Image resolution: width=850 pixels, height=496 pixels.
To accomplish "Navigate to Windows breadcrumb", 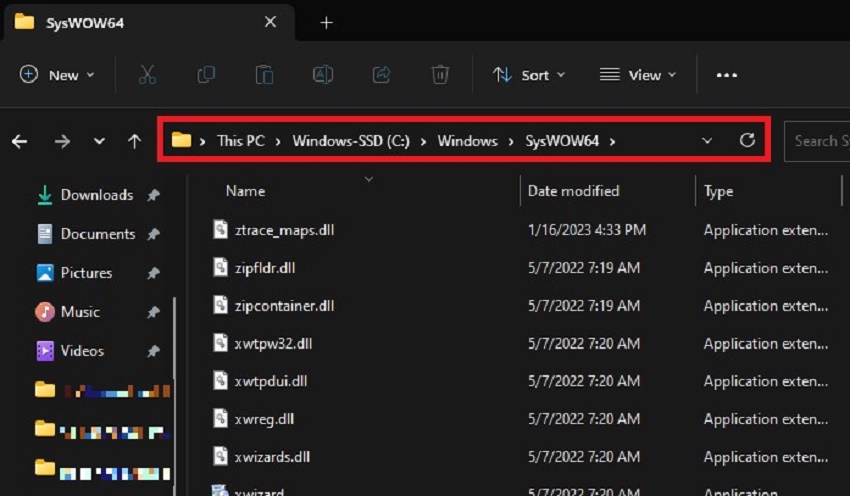I will (467, 141).
